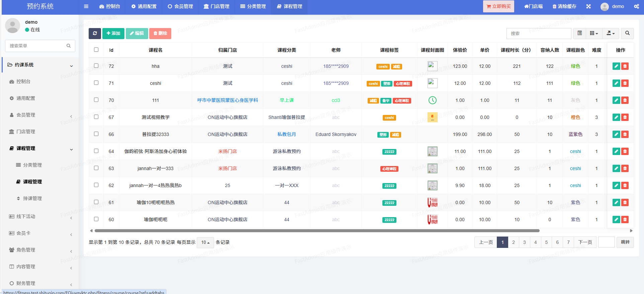This screenshot has height=294, width=644.
Task: Open the settings gears icon at top right
Action: click(x=636, y=6)
